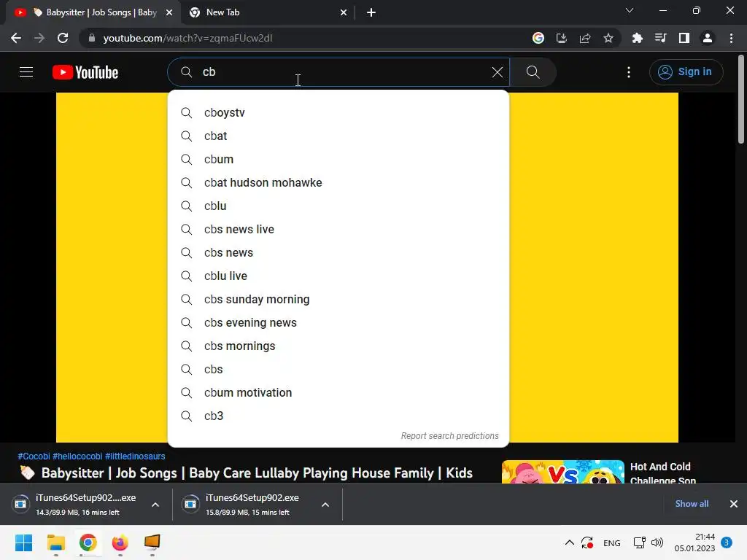Pick suggestion cbs news live
This screenshot has height=560, width=747.
338,229
